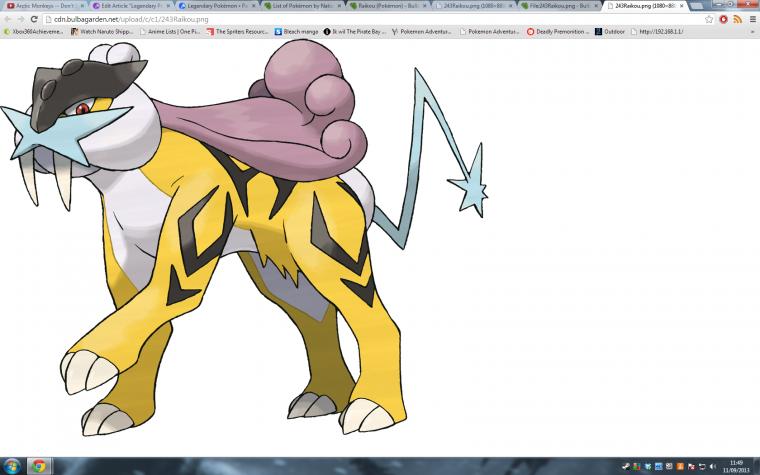760x475 pixels.
Task: Click the Chrome icon in the taskbar
Action: (x=39, y=466)
